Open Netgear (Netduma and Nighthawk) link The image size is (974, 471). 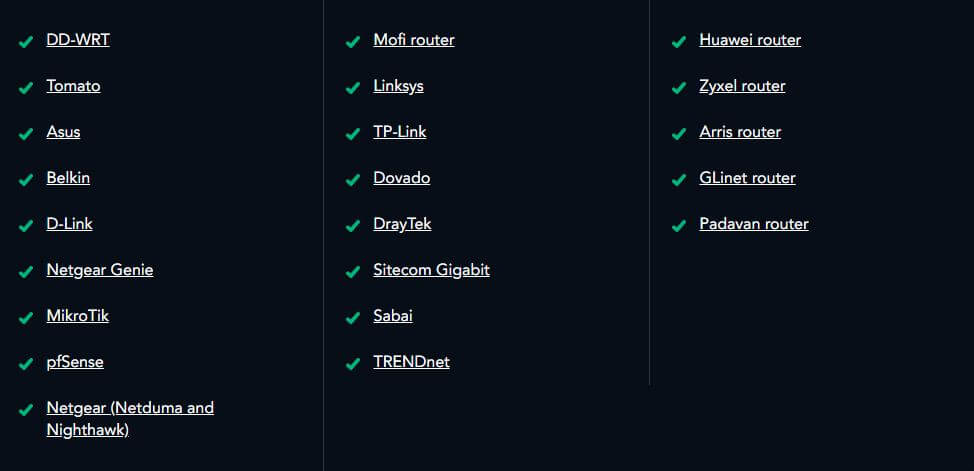click(130, 419)
